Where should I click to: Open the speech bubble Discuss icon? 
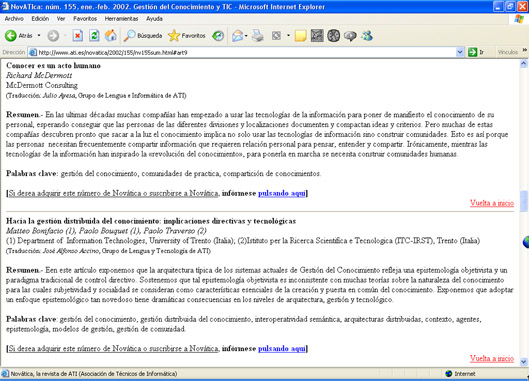[350, 36]
